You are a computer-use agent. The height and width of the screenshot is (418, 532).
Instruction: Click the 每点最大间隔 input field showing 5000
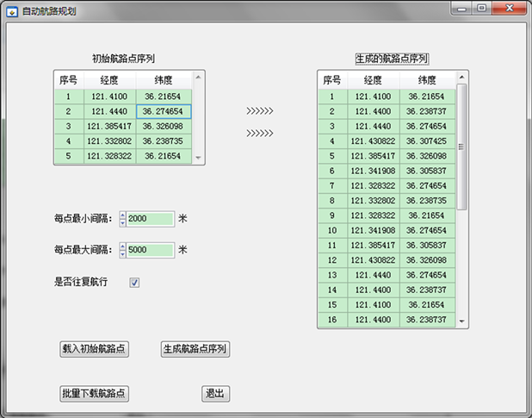click(150, 250)
